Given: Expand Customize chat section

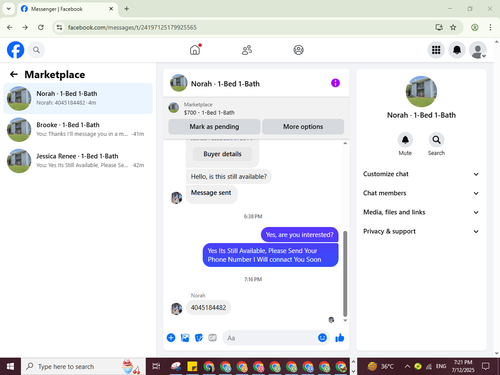Looking at the screenshot, I should [x=421, y=174].
